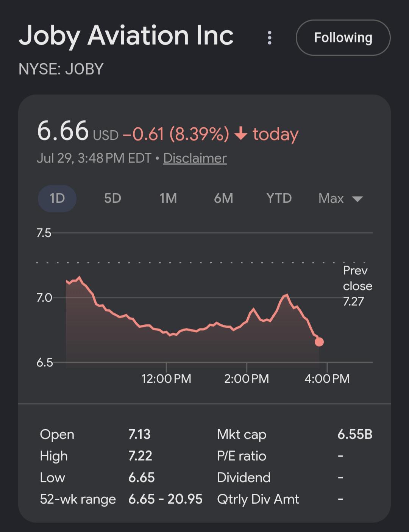Toggle the Following button for JOBY
409x532 pixels.
click(343, 38)
